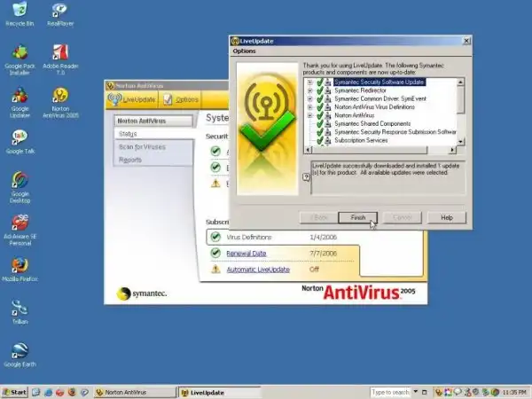Select Scan for Viruses in sidebar

tap(142, 146)
